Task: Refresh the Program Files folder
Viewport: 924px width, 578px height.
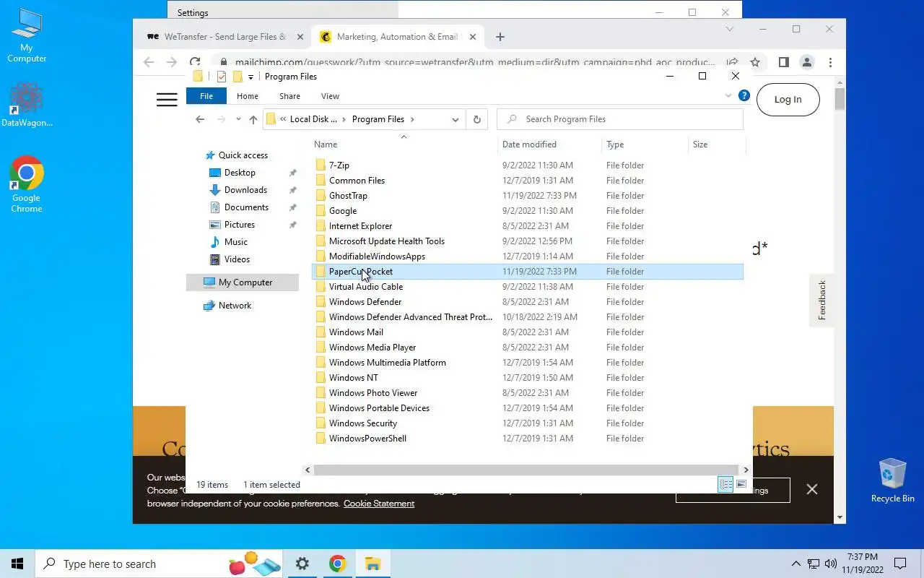Action: coord(476,119)
